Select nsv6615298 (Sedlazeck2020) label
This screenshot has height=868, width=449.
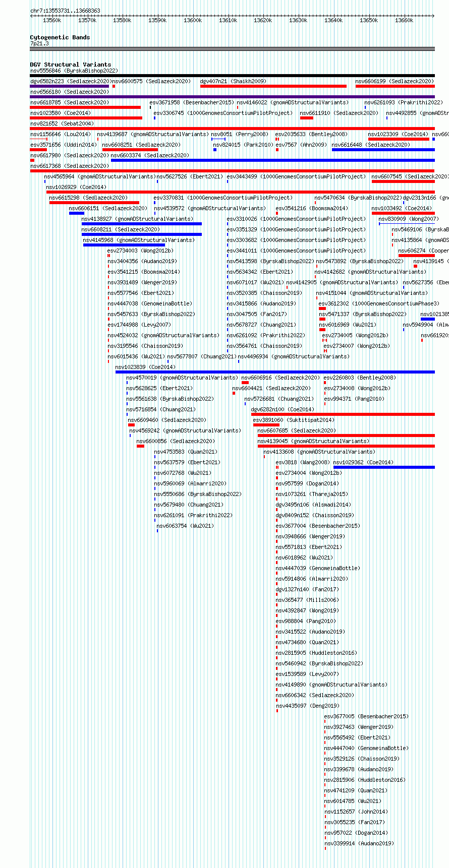[89, 198]
